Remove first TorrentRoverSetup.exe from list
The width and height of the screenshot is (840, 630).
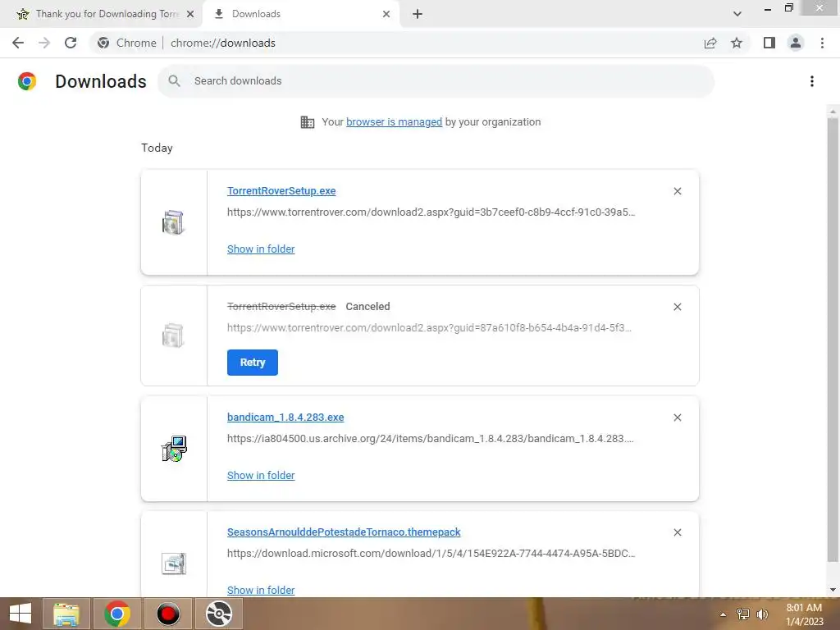[x=678, y=191]
